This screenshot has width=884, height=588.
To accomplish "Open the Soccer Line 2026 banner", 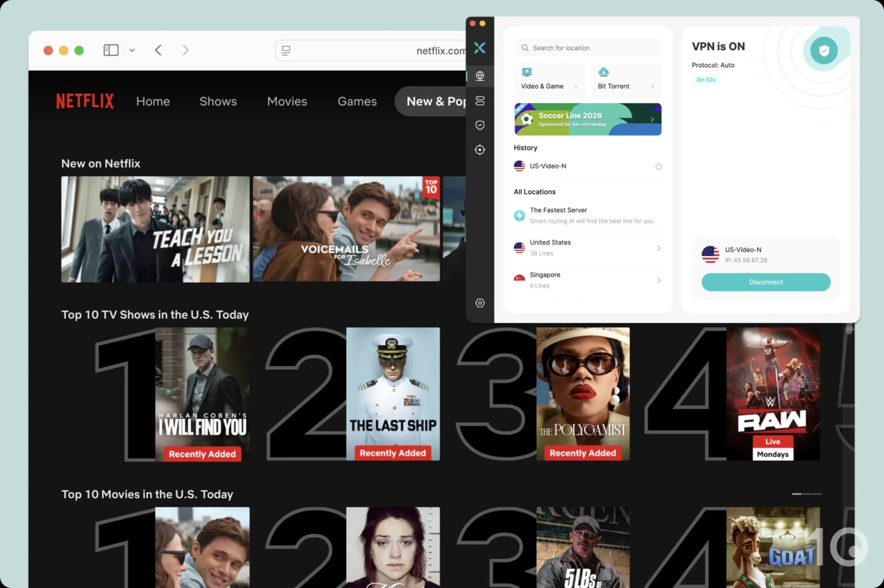I will point(588,120).
